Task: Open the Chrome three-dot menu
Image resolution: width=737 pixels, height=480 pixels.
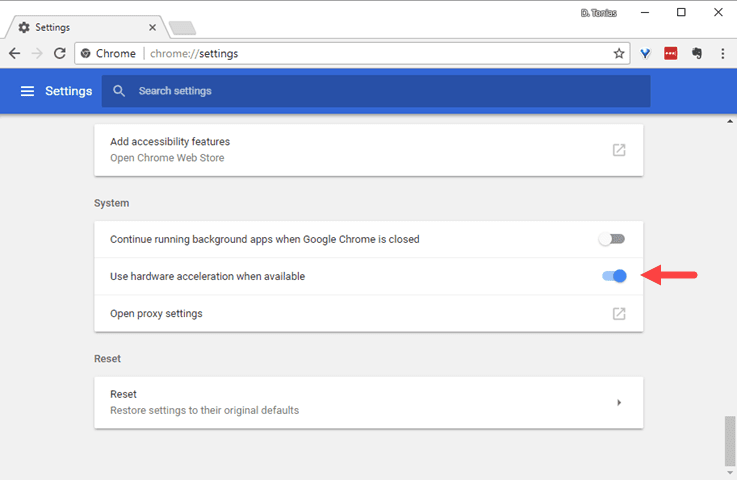Action: coord(723,54)
